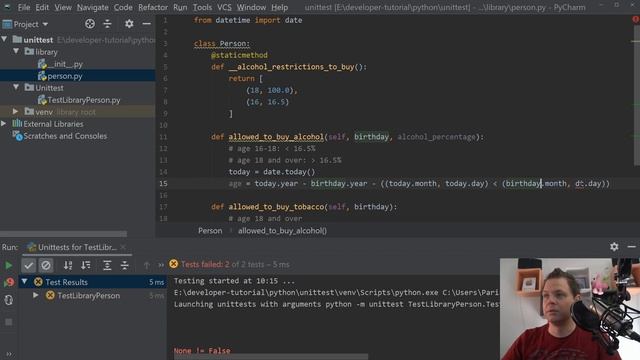The width and height of the screenshot is (640, 360).
Task: Click the toggle auto-test icon
Action: 9,300
